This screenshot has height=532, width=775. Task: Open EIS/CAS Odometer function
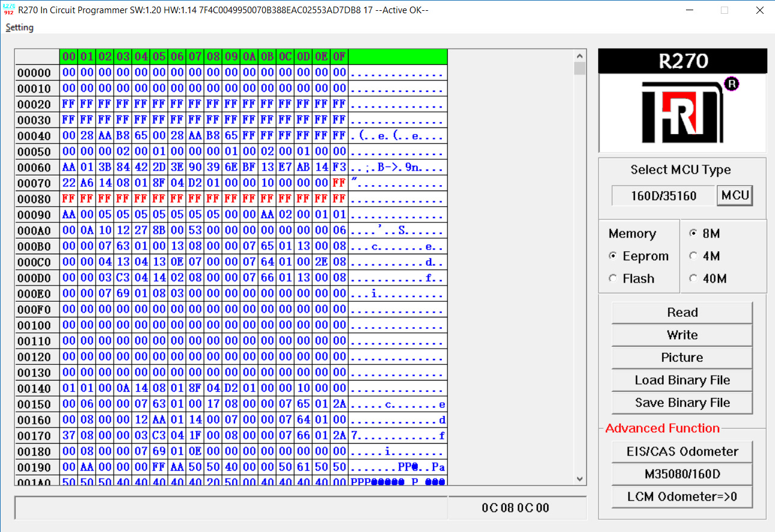682,451
